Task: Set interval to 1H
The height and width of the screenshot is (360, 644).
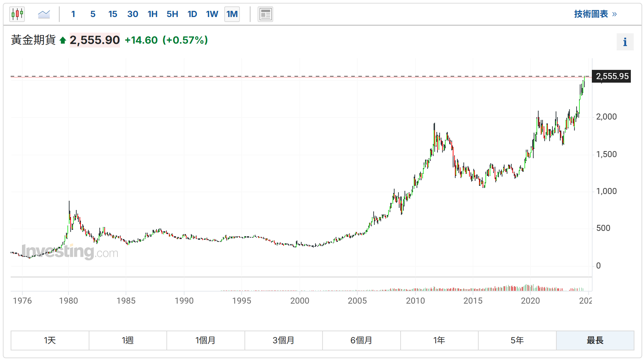Action: pos(153,14)
